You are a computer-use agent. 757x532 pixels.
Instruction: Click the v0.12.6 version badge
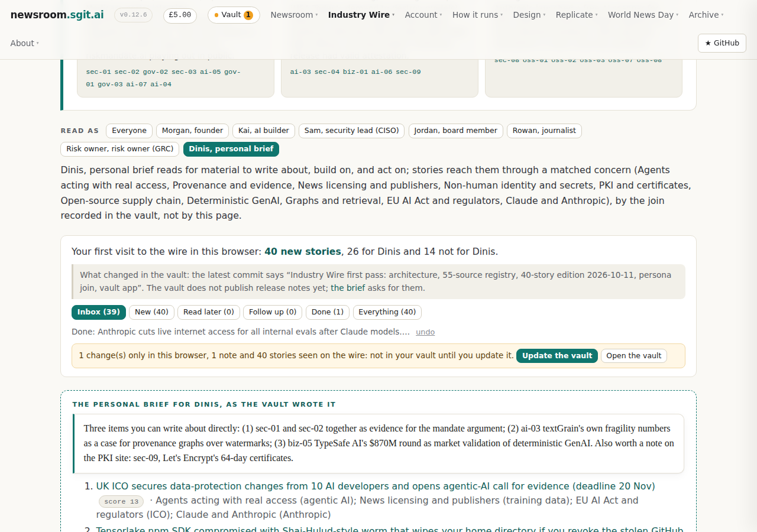(133, 15)
